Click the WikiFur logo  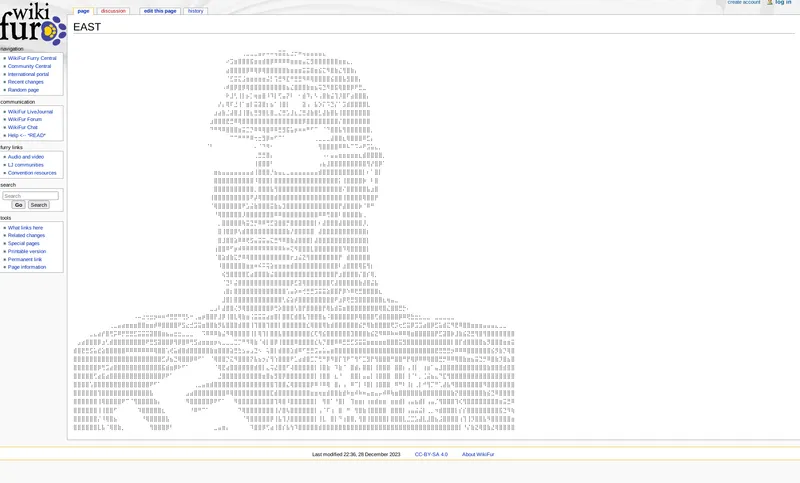(32, 23)
